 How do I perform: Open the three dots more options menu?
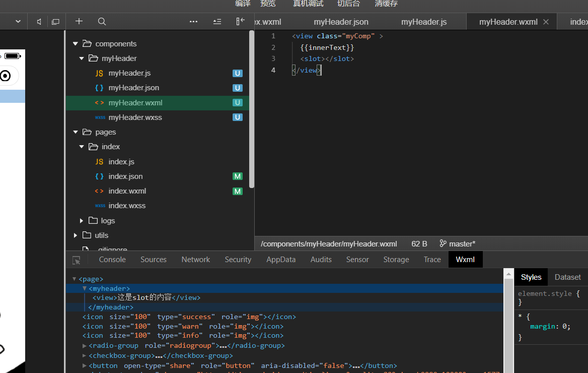(x=193, y=21)
